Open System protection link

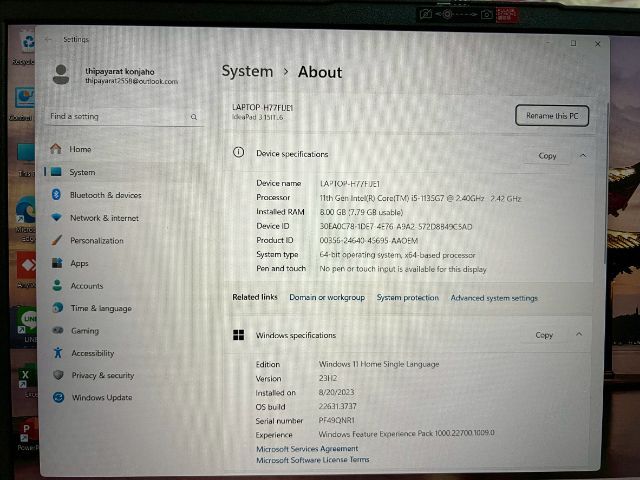[407, 298]
